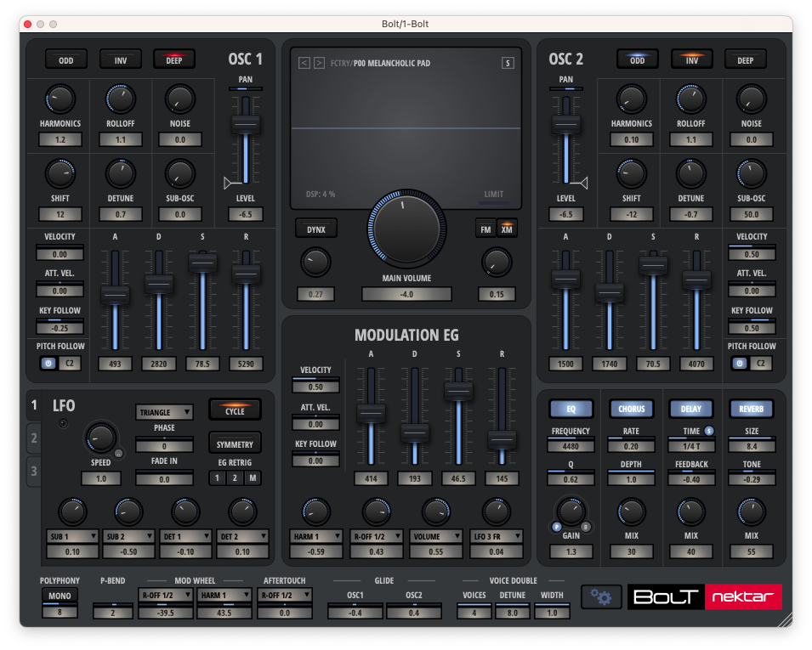Click the next preset arrow icon
Viewport: 812px width, 650px height.
(x=319, y=63)
